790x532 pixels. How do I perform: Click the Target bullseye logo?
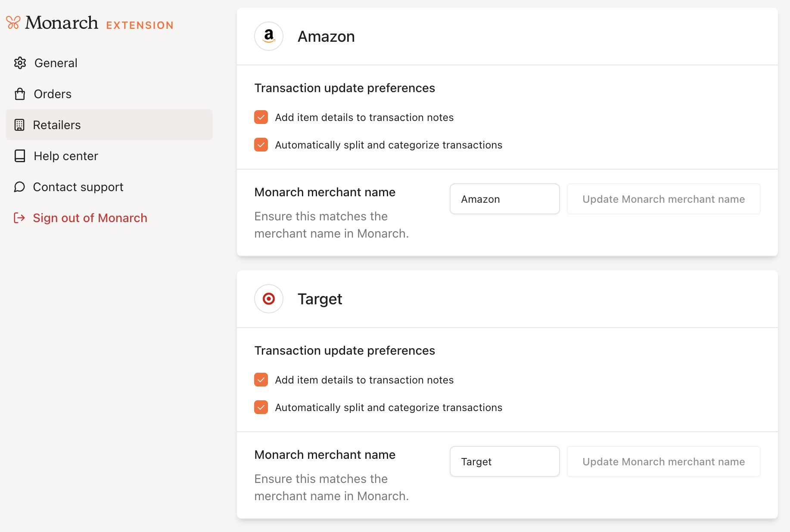coord(269,299)
